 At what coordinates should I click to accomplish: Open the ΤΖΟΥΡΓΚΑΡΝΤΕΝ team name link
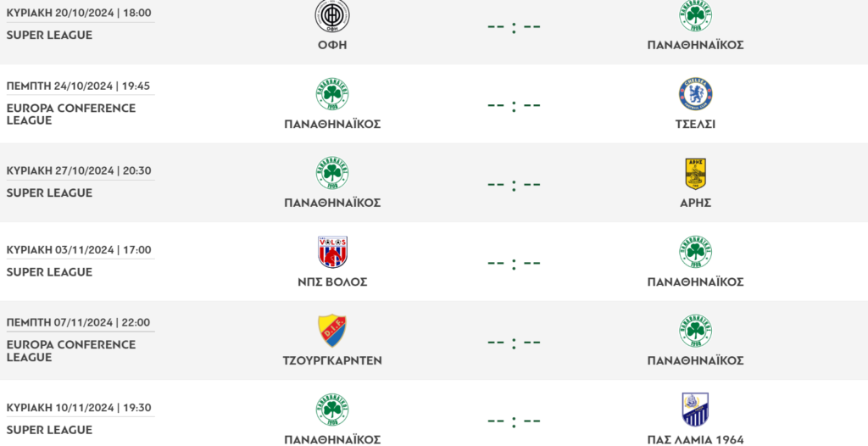click(332, 360)
